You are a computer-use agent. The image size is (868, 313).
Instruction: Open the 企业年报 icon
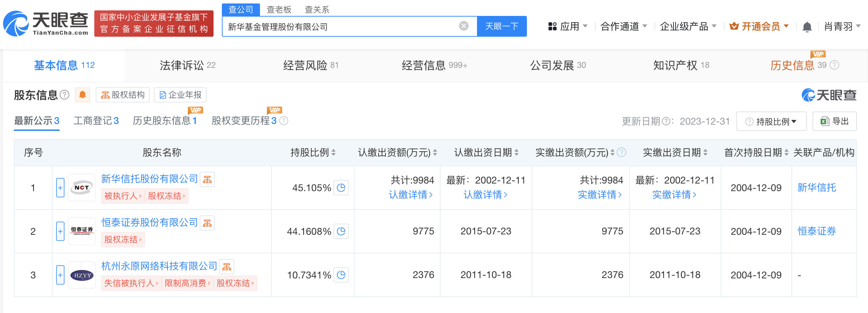(x=162, y=95)
